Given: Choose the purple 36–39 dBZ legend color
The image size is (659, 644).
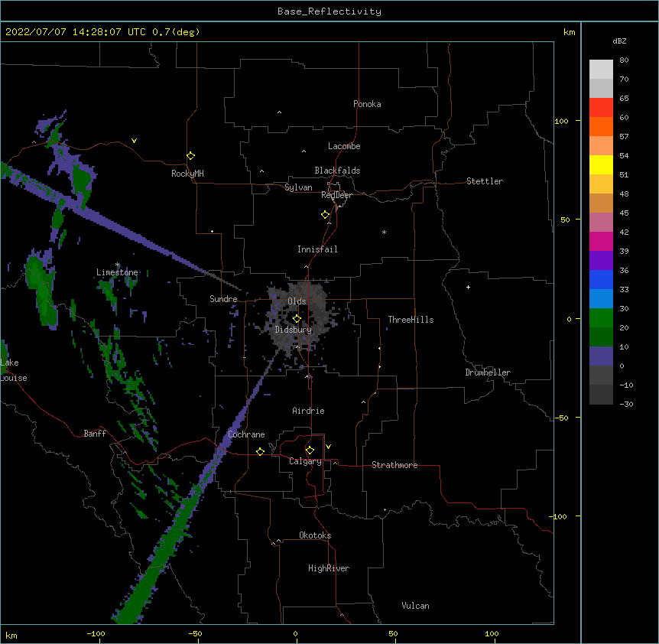Looking at the screenshot, I should tap(601, 260).
